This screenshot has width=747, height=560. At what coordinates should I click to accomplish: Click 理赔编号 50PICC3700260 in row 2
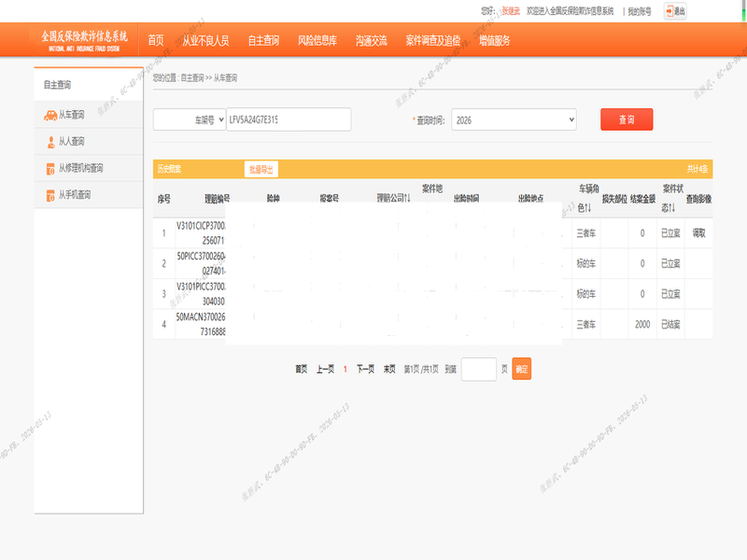click(201, 263)
